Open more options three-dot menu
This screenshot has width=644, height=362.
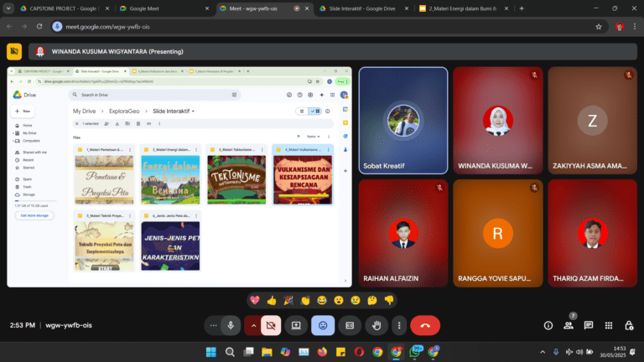tap(399, 325)
